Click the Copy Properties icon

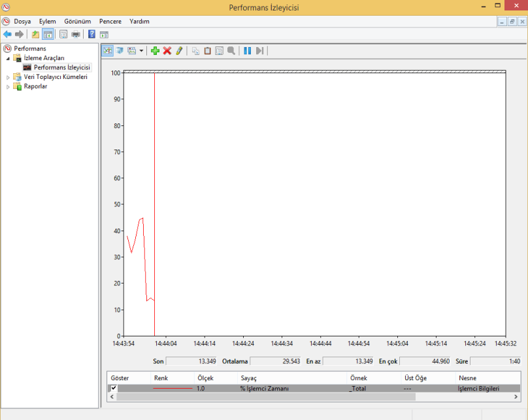(196, 50)
